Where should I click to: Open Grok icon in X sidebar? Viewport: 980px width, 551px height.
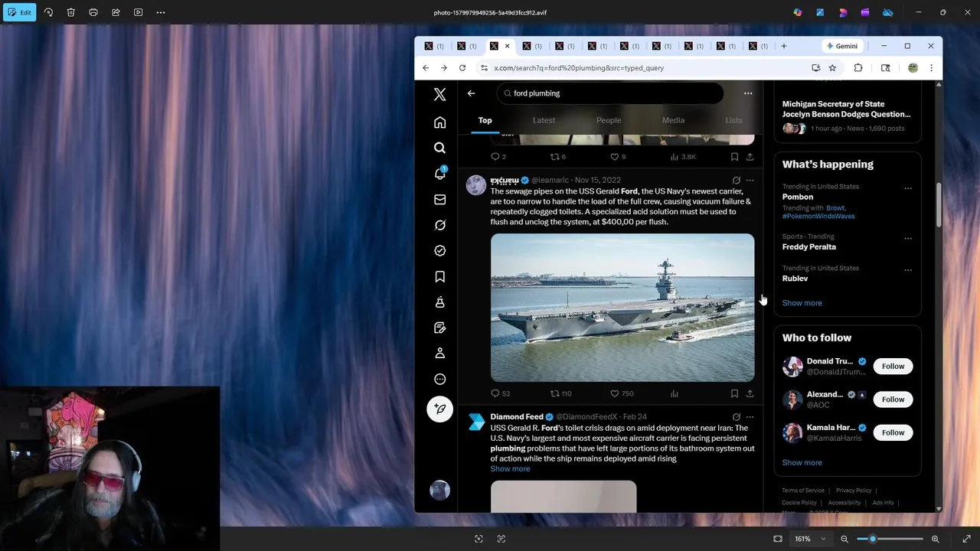pos(439,225)
